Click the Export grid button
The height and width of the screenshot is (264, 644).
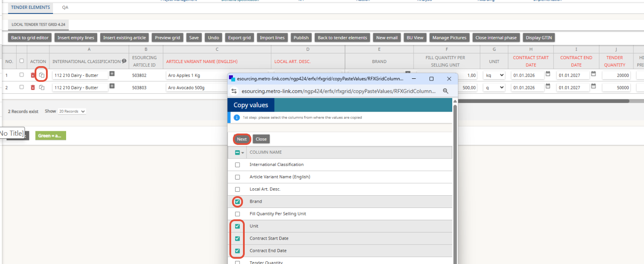(239, 38)
